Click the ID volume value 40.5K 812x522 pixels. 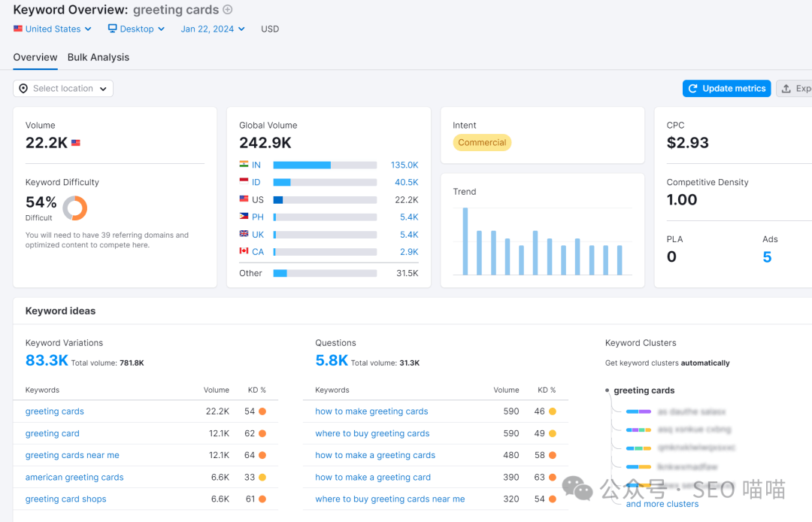tap(407, 182)
